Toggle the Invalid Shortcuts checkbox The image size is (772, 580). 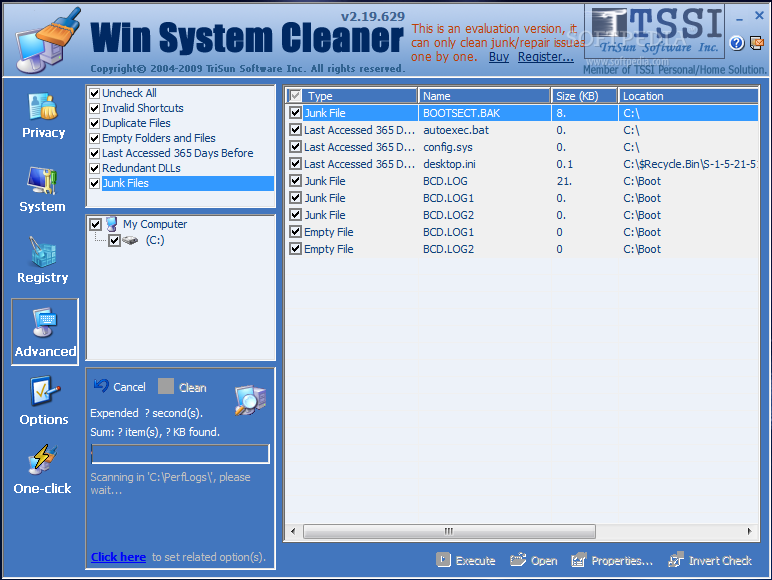95,108
